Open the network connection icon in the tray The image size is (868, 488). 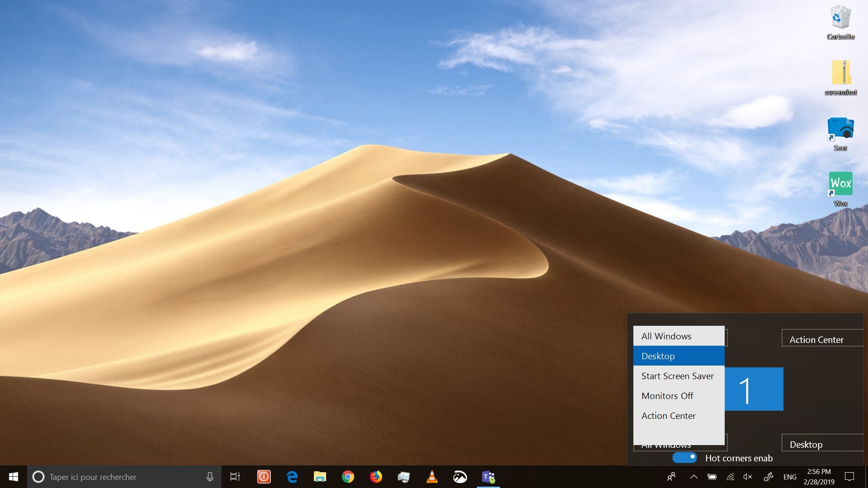pyautogui.click(x=730, y=477)
